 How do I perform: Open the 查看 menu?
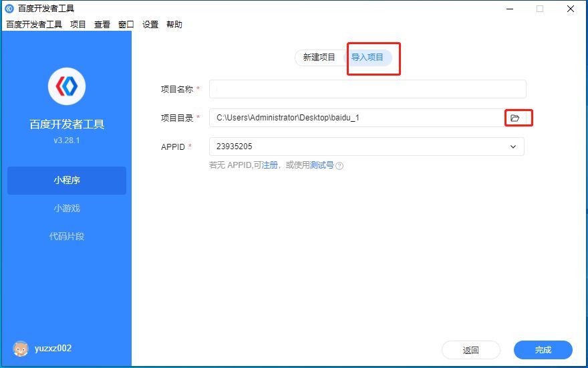pos(102,25)
